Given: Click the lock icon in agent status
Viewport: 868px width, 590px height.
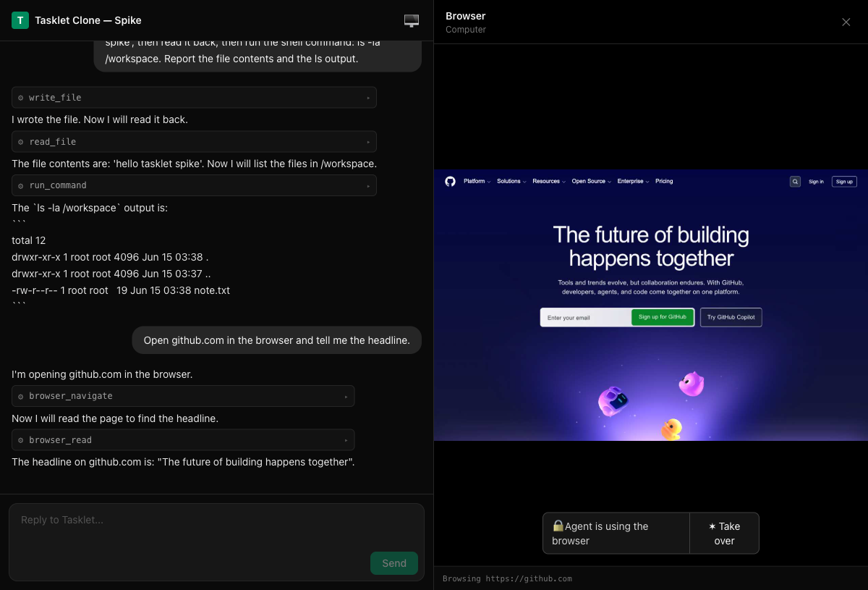Looking at the screenshot, I should click(x=558, y=526).
